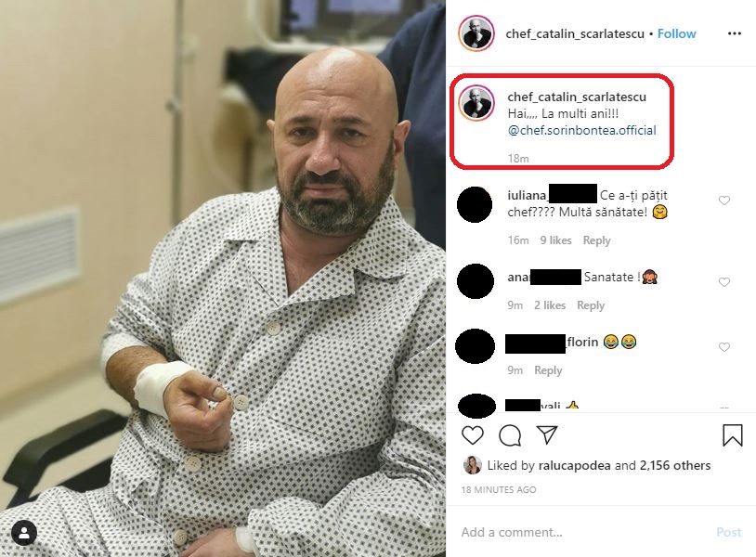This screenshot has width=756, height=557.
Task: Open comments via the speech bubble icon
Action: 510,435
